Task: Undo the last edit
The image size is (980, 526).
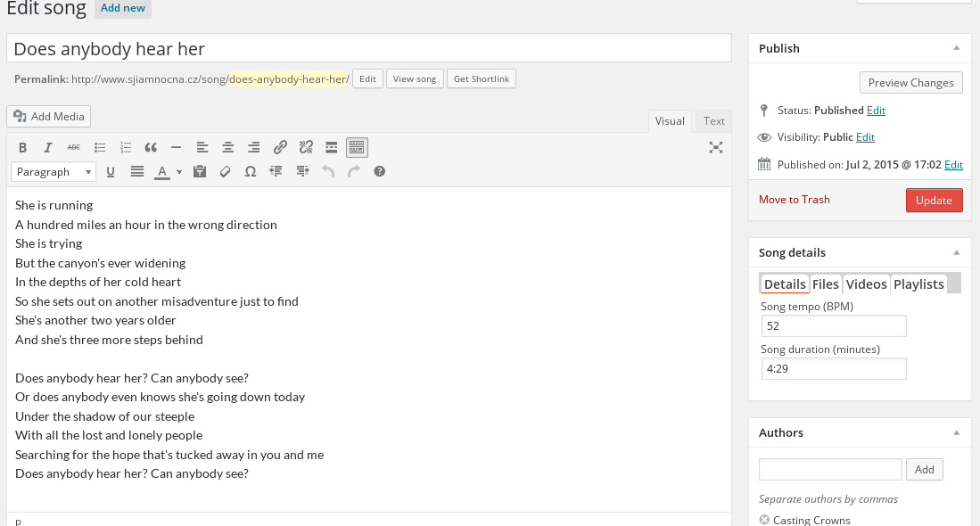Action: (x=328, y=172)
